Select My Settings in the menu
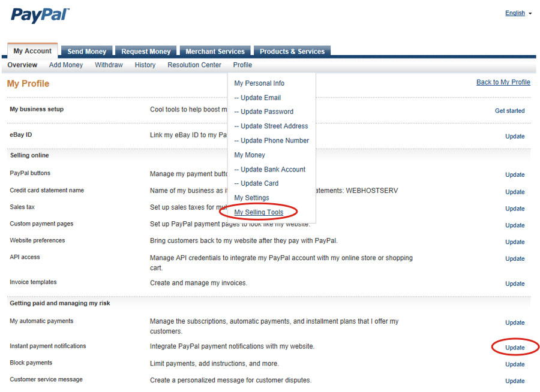540x392 pixels. 252,198
